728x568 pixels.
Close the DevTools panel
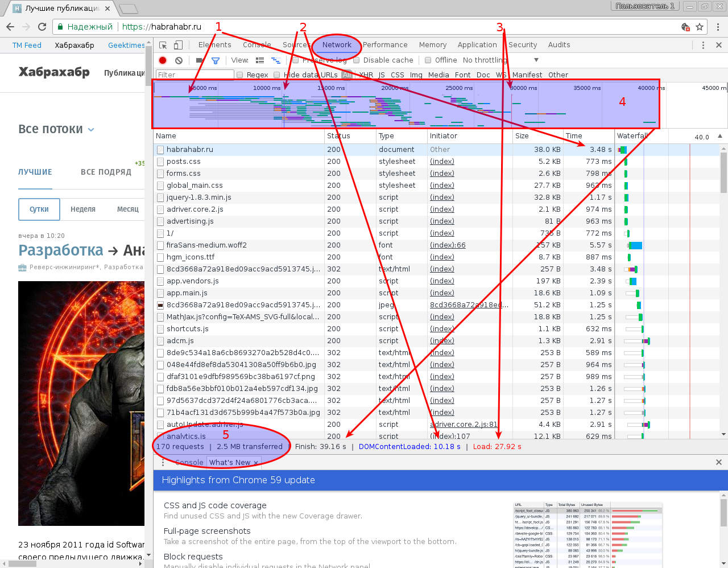[719, 45]
